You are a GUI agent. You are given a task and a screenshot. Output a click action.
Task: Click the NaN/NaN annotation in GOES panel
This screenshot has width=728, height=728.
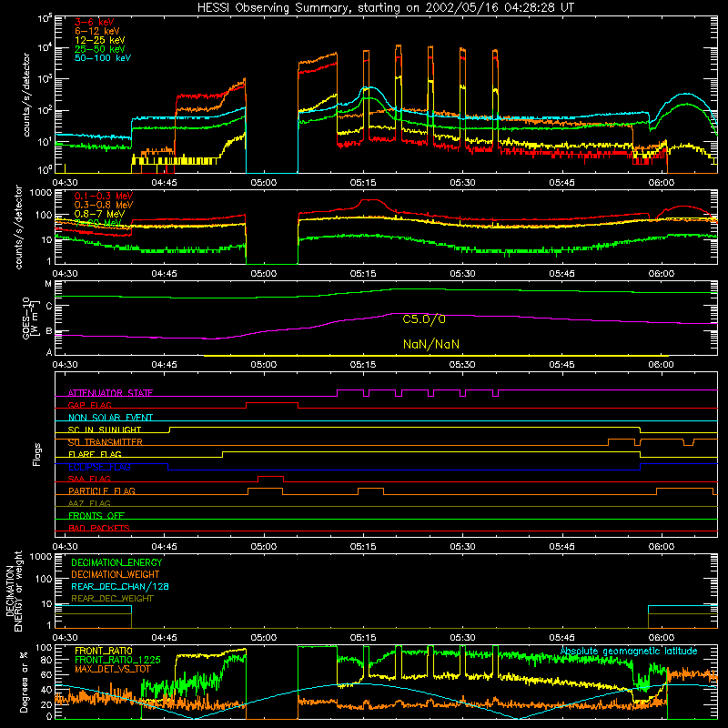[x=431, y=345]
